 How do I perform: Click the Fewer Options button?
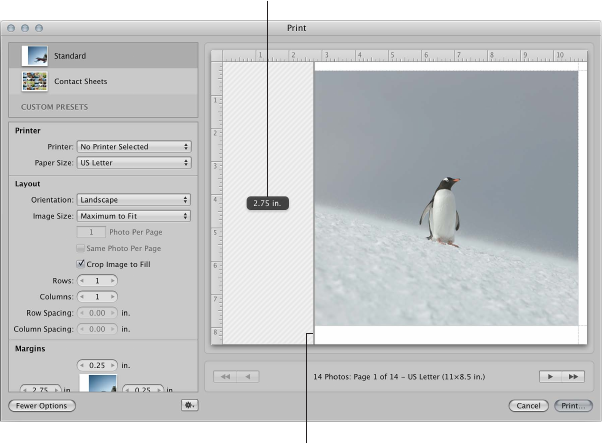tap(41, 405)
